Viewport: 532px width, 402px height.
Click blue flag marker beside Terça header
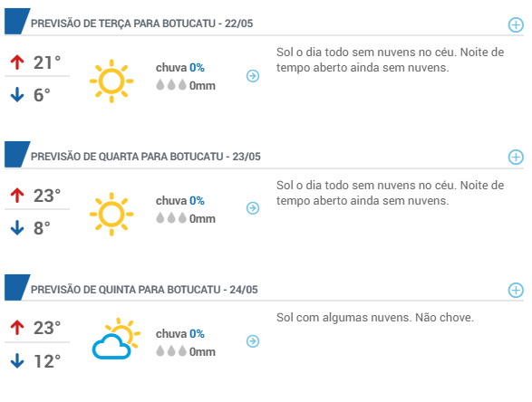[17, 22]
